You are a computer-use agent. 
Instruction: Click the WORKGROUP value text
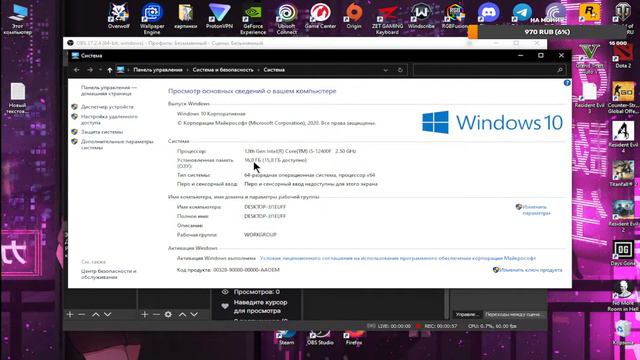[x=260, y=235]
